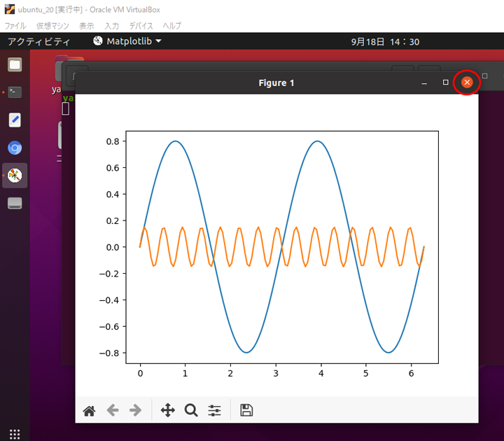The image size is (504, 441).
Task: Click the orange high-frequency curve's first peak
Action: 145,228
